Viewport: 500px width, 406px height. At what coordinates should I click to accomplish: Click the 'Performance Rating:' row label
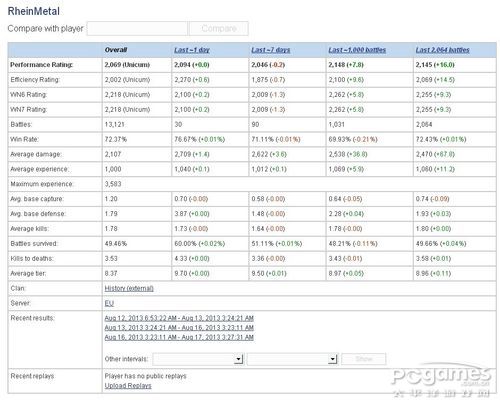pos(41,65)
